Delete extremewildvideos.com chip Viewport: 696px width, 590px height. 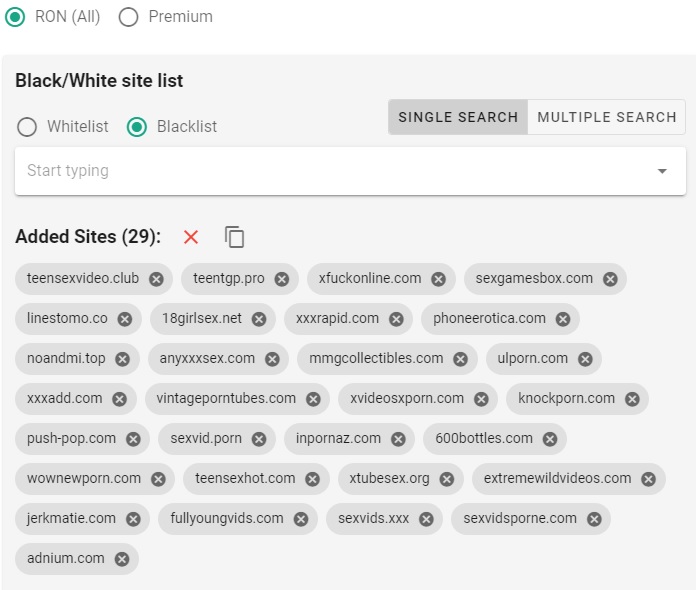click(x=648, y=479)
